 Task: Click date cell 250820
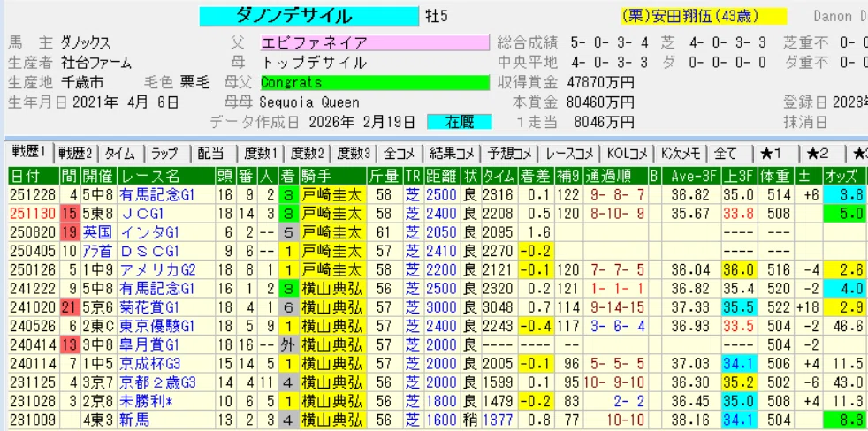pyautogui.click(x=34, y=232)
